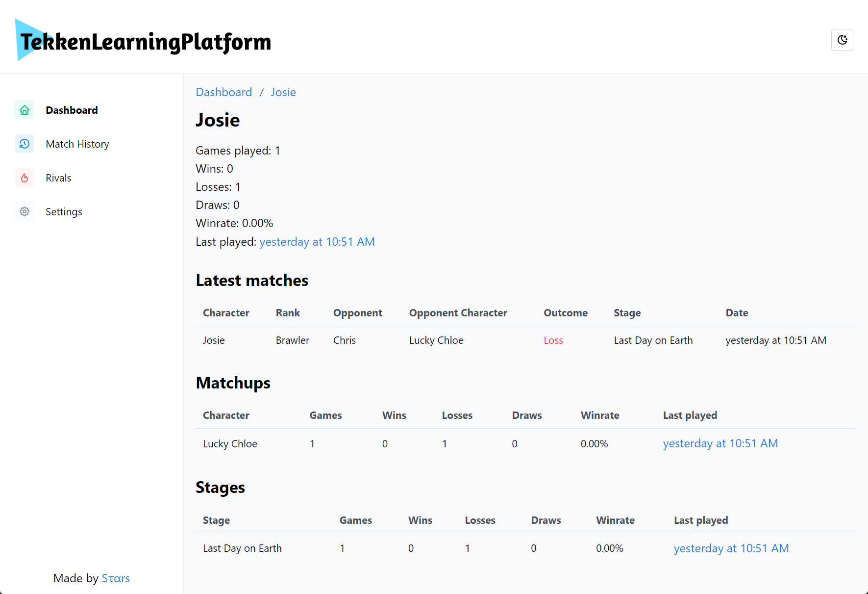Click the Games played: 1 text

[238, 151]
